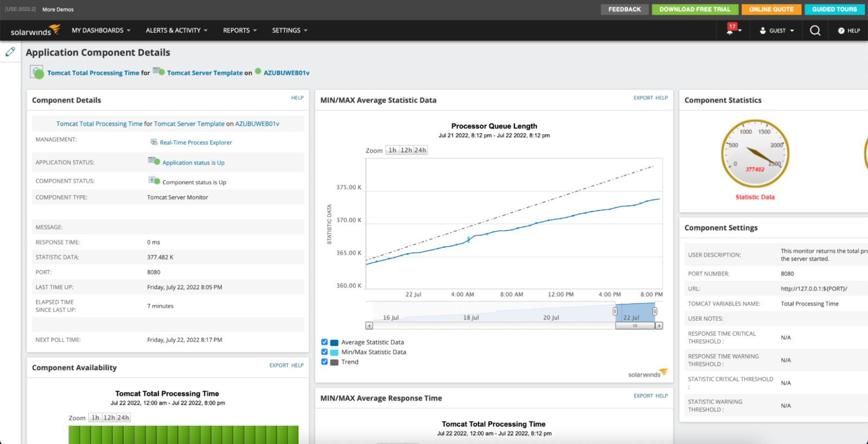Click the port value 8080 in Component Details
This screenshot has width=868, height=444.
pyautogui.click(x=154, y=272)
